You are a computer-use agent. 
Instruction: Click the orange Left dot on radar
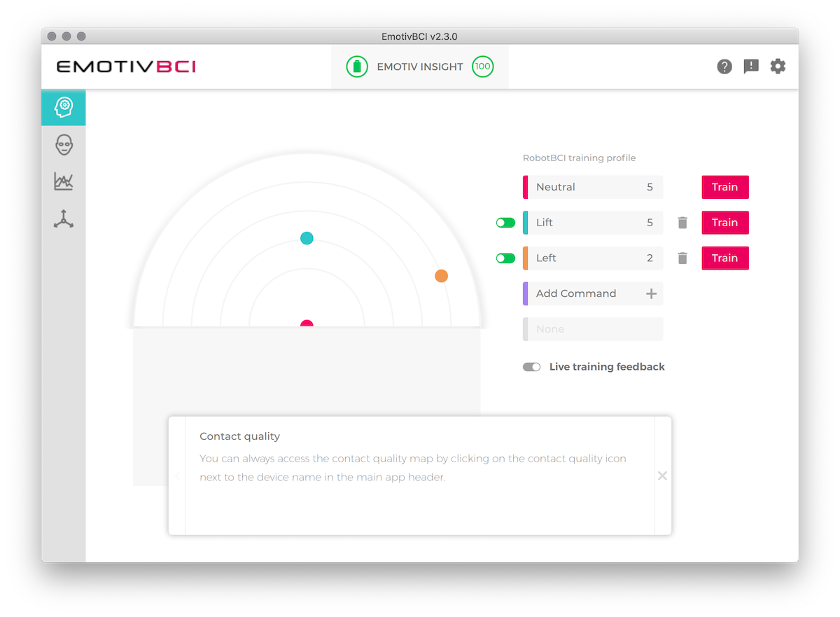441,276
